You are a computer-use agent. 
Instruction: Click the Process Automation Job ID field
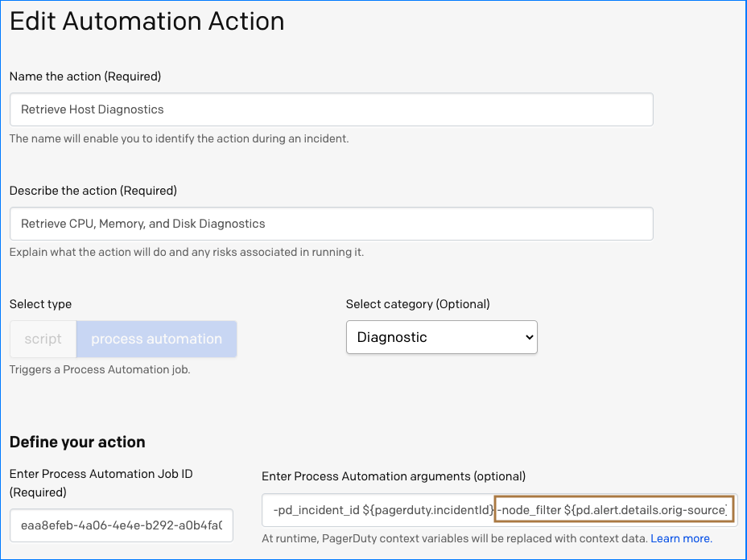point(122,525)
